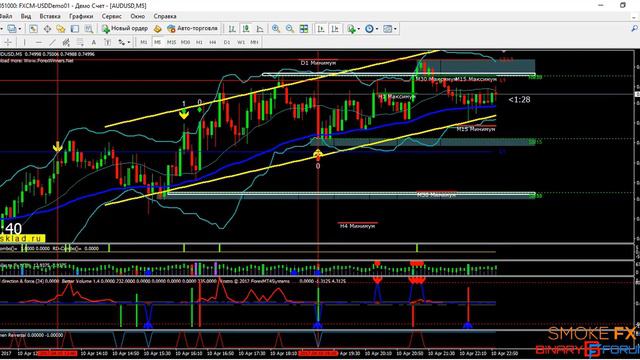Switch to the H4 timeframe
Viewport: 640px width, 360px height.
[213, 42]
